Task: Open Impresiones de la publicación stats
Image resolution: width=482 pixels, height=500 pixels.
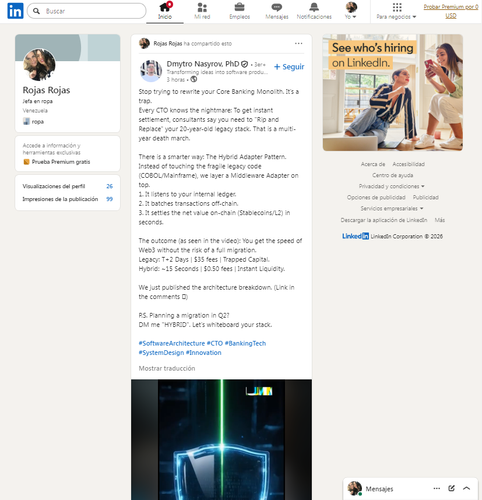Action: point(67,199)
